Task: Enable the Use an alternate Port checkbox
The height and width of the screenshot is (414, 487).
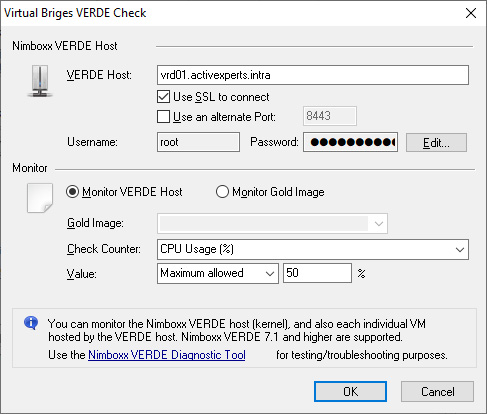Action: (x=163, y=117)
